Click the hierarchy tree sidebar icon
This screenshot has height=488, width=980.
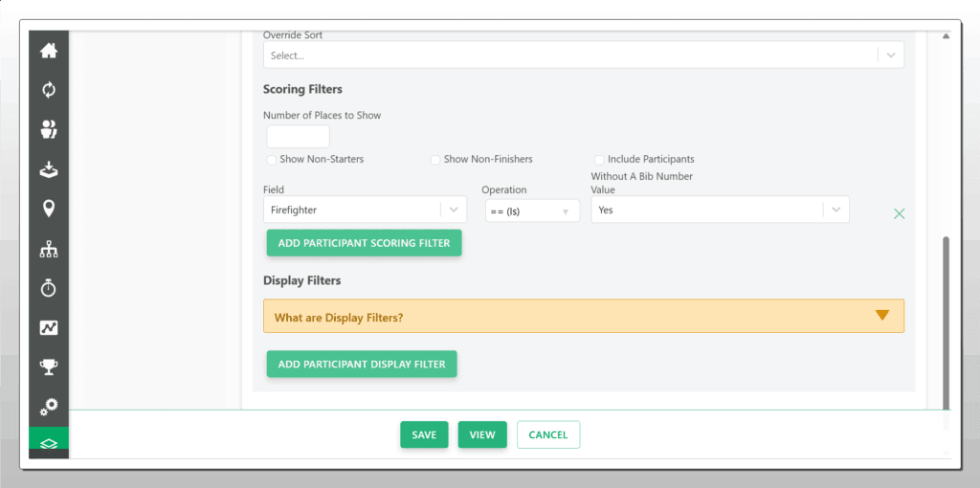point(49,249)
